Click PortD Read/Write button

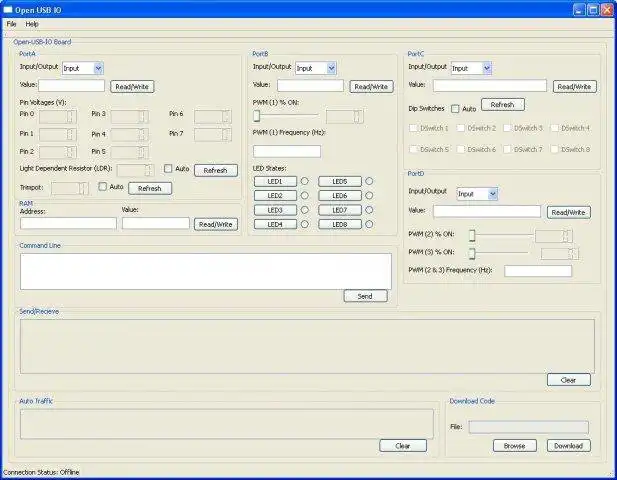point(569,212)
